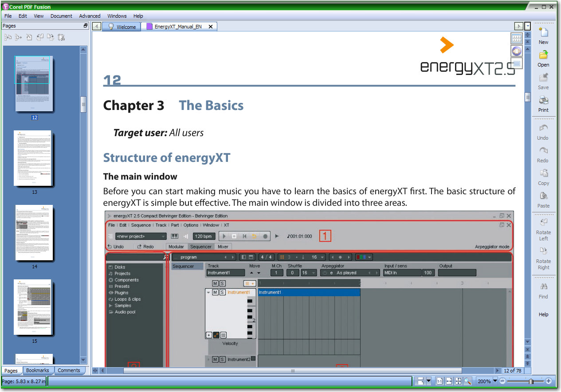561x392 pixels.
Task: Open the Windows menu
Action: [x=117, y=16]
